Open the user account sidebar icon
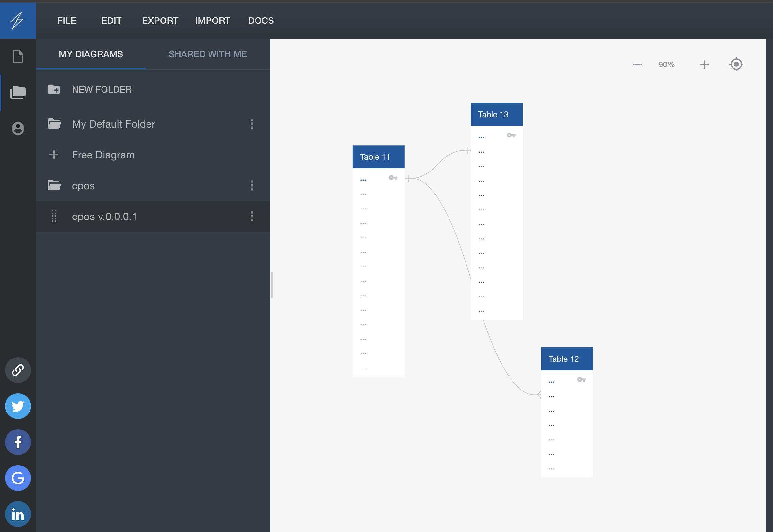 click(18, 128)
